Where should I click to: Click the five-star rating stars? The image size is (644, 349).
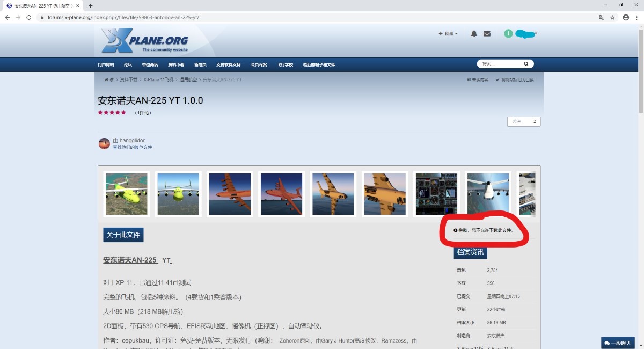pos(112,113)
